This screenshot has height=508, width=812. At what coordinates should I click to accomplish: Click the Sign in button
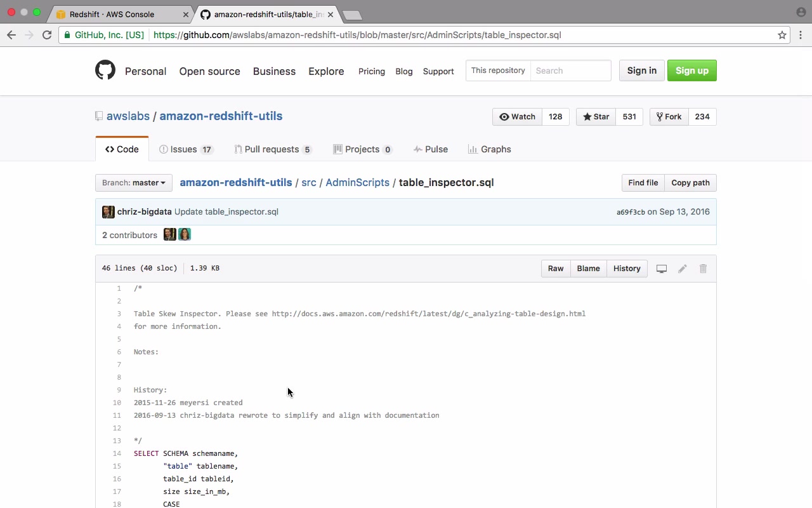pyautogui.click(x=642, y=70)
